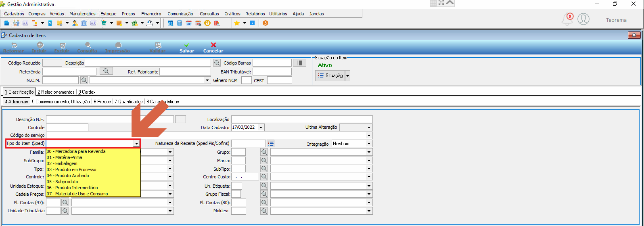Click the person with coin toolbar icon
This screenshot has height=226, width=644.
[x=75, y=23]
